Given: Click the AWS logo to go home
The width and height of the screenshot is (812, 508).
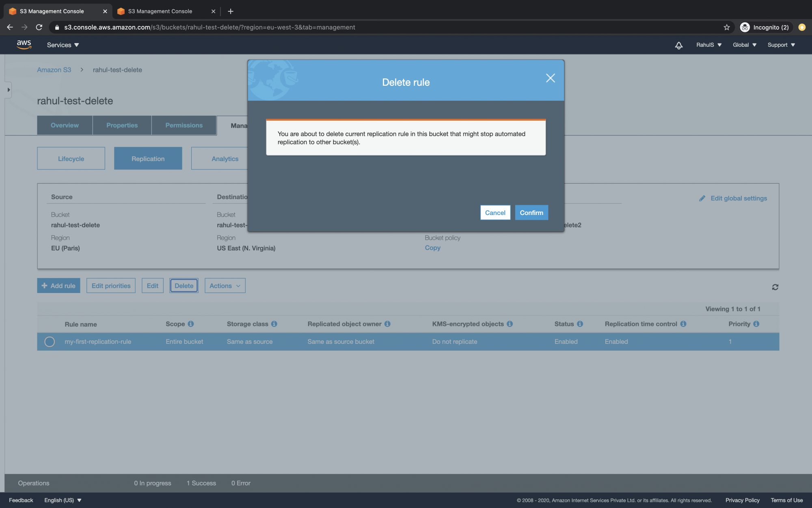Looking at the screenshot, I should (x=24, y=45).
